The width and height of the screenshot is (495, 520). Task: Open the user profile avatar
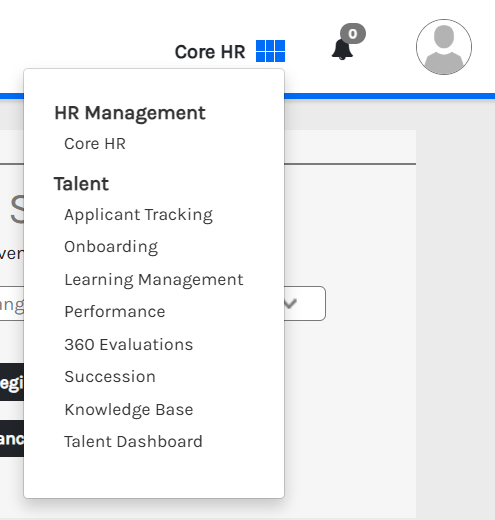click(x=444, y=47)
